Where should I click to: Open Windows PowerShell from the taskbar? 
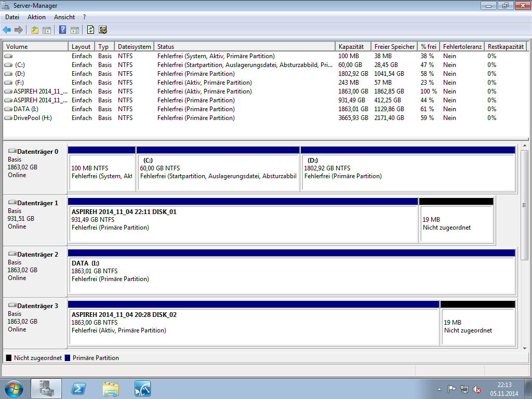pos(78,389)
